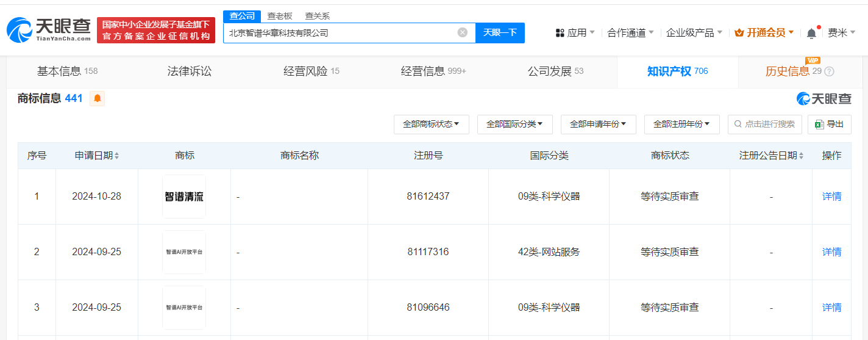Sort by 申请日期 arrows
Viewport: 868px width, 340px height.
117,156
